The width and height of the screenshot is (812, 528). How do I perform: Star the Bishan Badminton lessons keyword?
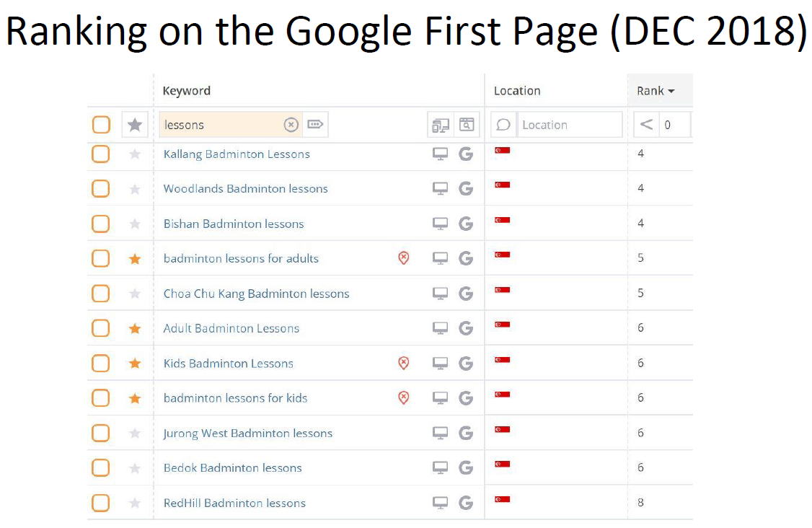[x=135, y=224]
